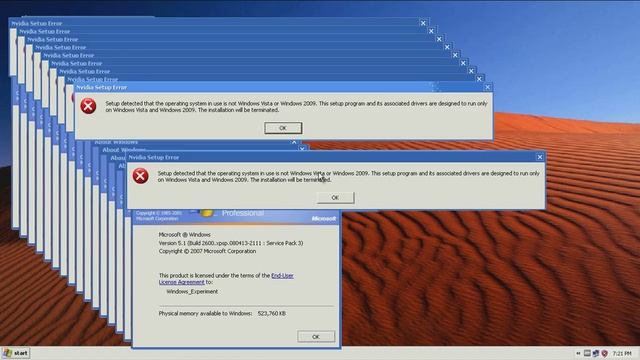Click the red error icon in the Nvidia dialog behind the front one
Screen dimensions: 640x360
click(x=88, y=106)
